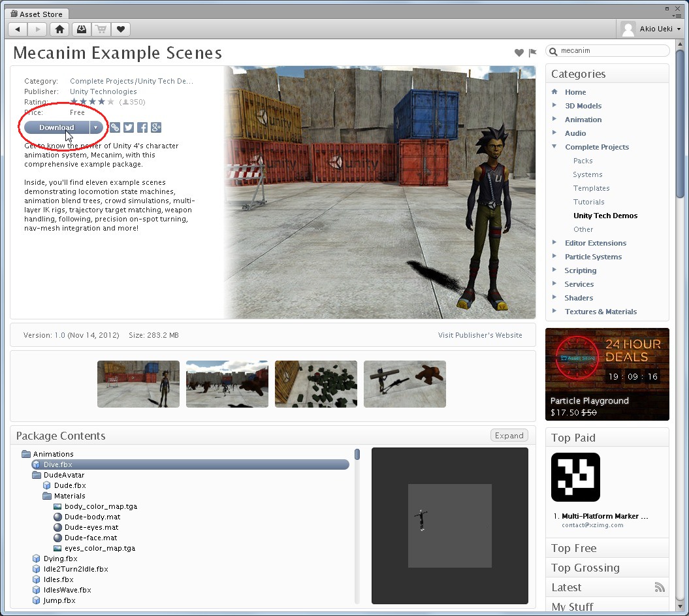Open the shopping cart icon

[x=101, y=29]
